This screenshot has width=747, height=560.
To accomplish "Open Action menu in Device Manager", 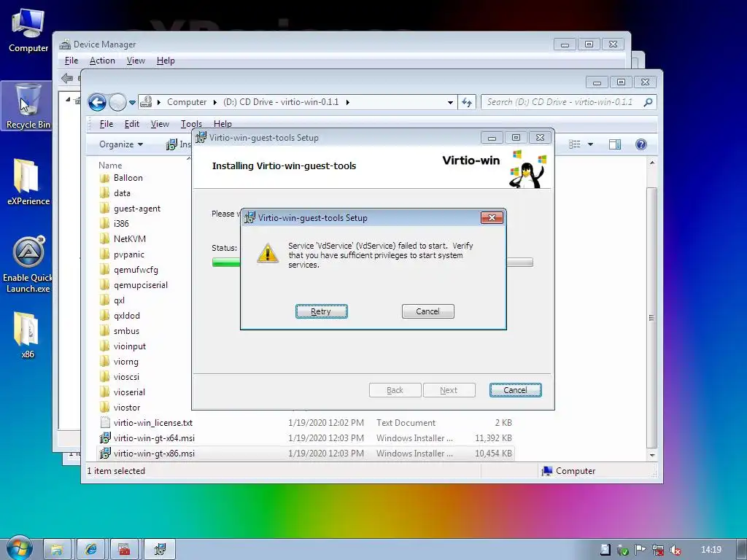I will pyautogui.click(x=102, y=61).
